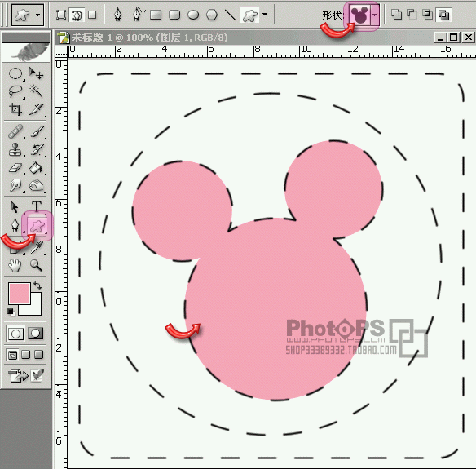This screenshot has width=476, height=469.
Task: Select the Eraser tool
Action: point(15,168)
